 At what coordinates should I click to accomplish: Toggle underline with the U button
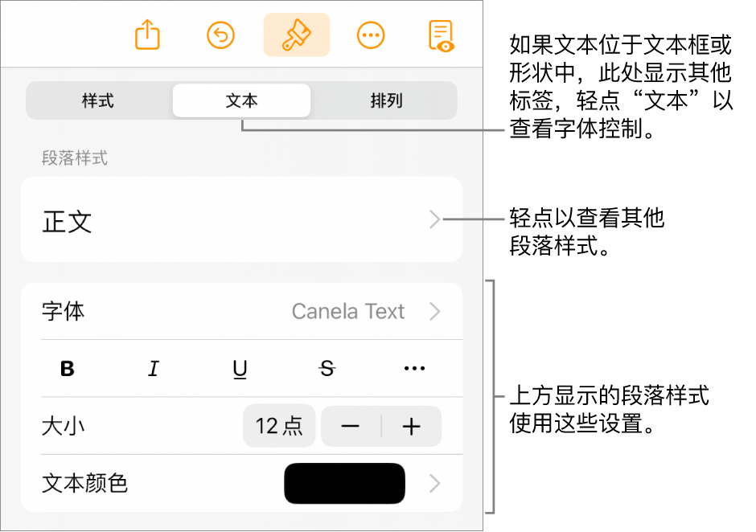(240, 370)
